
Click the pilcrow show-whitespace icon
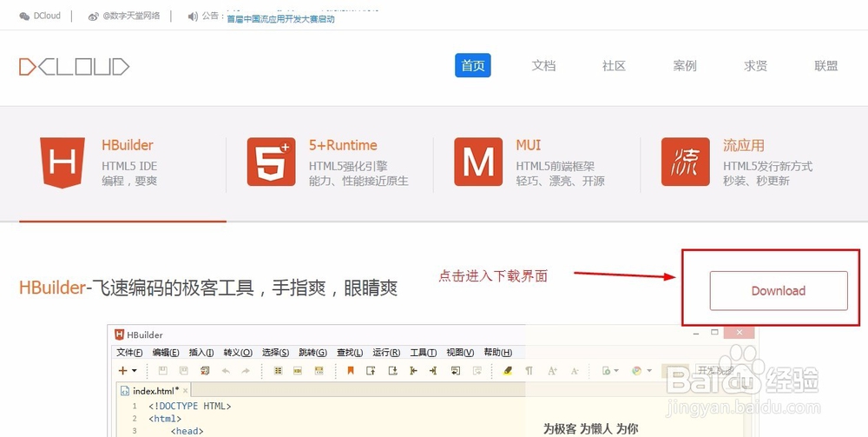pyautogui.click(x=529, y=370)
